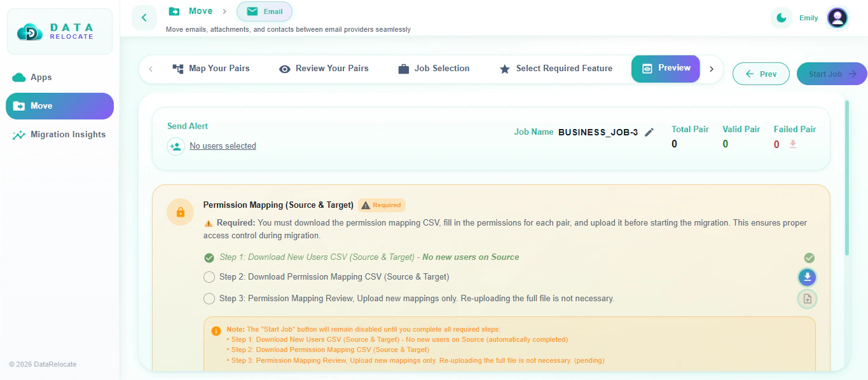
Task: Select the Email breadcrumb chip
Action: pyautogui.click(x=265, y=11)
